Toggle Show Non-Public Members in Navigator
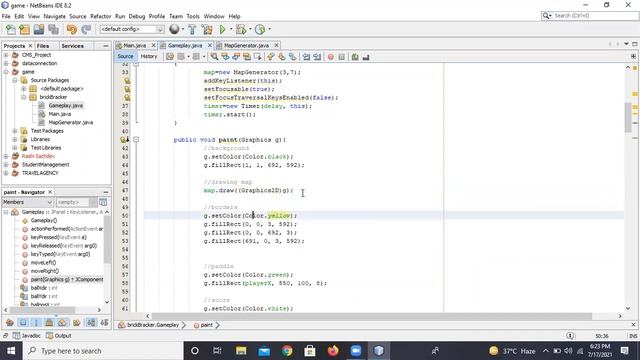This screenshot has height=360, width=640. tap(49, 323)
